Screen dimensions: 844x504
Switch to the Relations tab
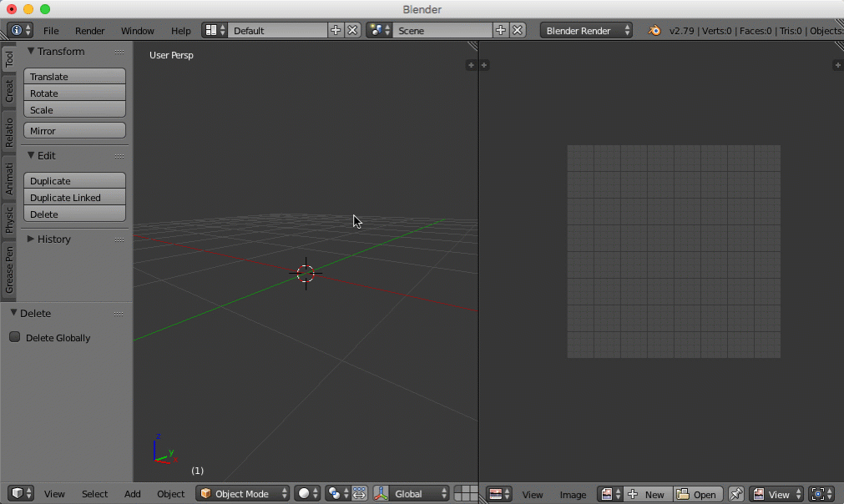coord(8,133)
